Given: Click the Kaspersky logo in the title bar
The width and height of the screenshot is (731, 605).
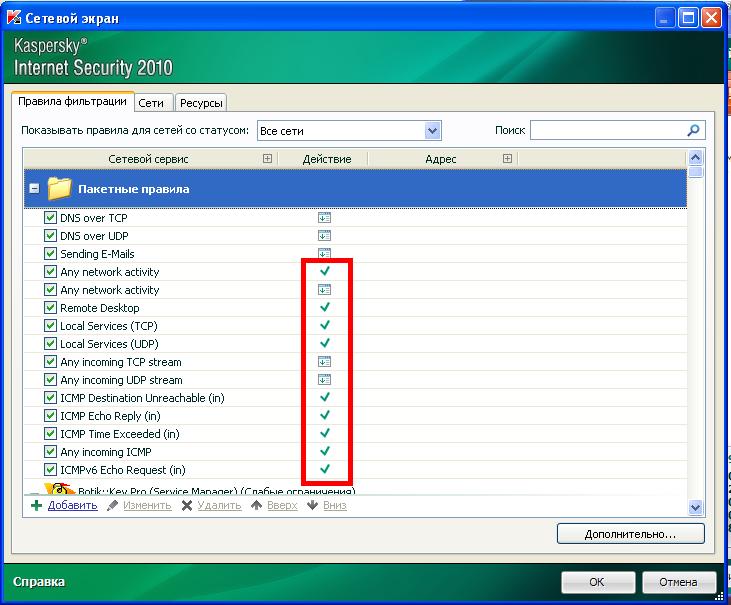Looking at the screenshot, I should point(14,17).
